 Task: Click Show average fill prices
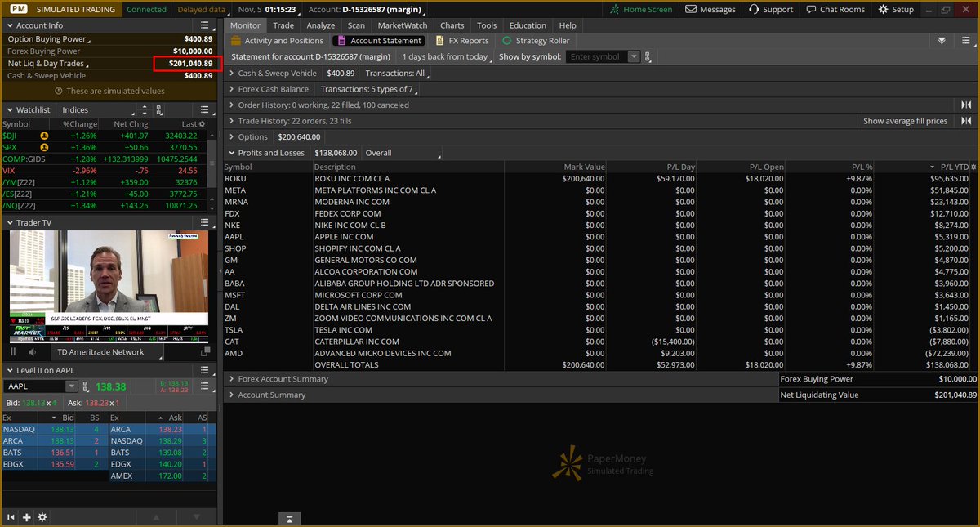905,121
